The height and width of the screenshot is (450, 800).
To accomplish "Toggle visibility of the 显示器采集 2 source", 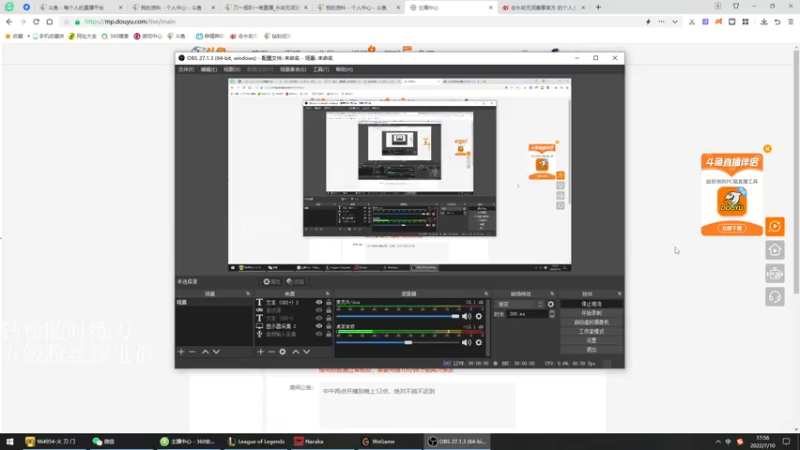I will pos(319,326).
